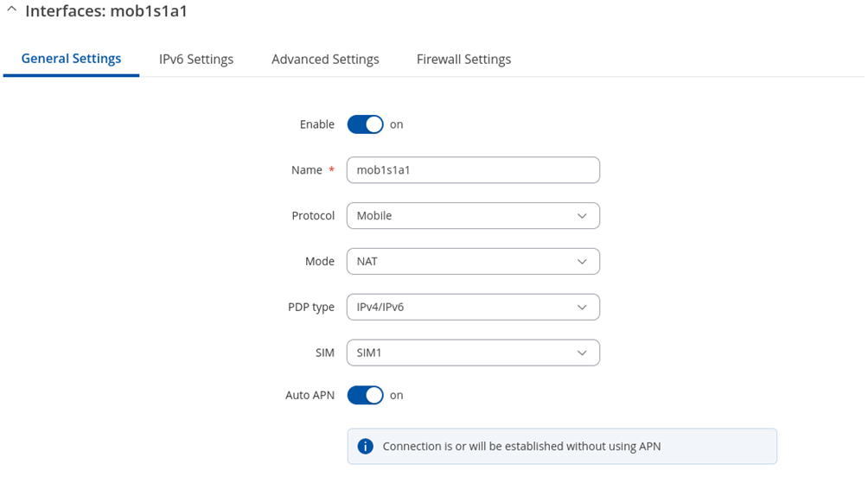Viewport: 868px width, 477px height.
Task: Click the SIM dropdown chevron icon
Action: (x=582, y=353)
